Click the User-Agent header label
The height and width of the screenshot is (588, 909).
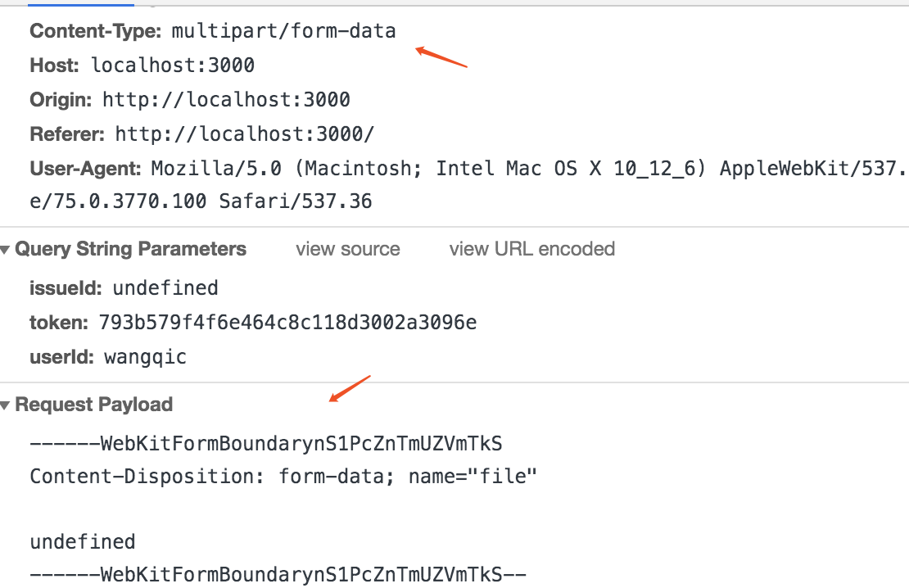pyautogui.click(x=85, y=168)
